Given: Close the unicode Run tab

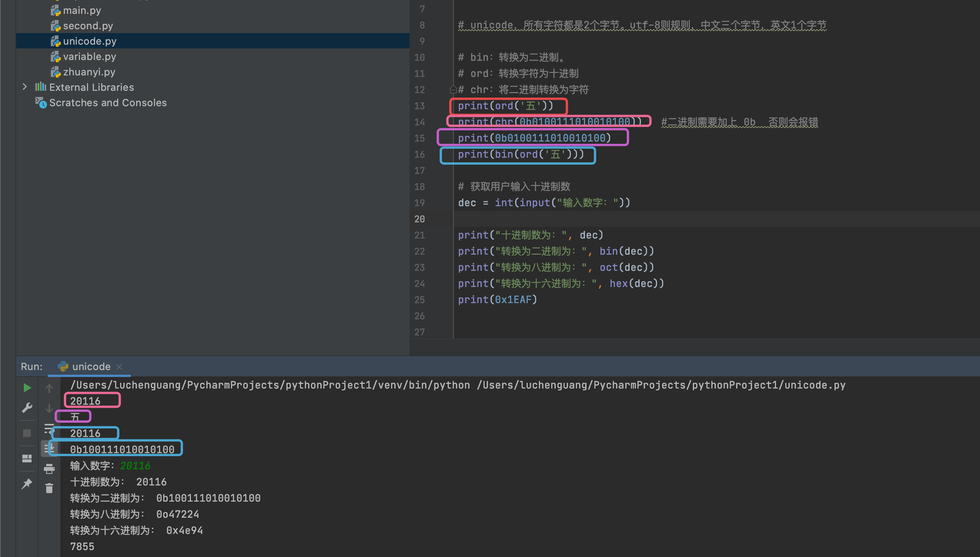Looking at the screenshot, I should click(119, 367).
